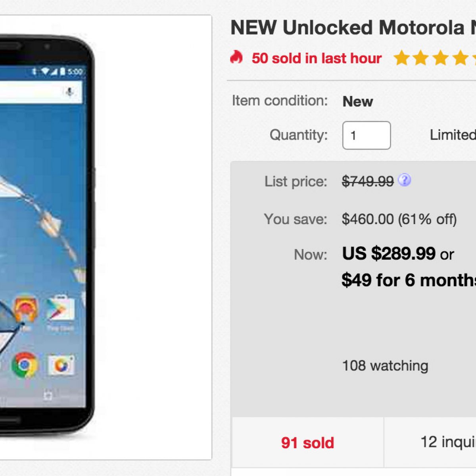
Task: Click the third gold rating star
Action: 440,58
